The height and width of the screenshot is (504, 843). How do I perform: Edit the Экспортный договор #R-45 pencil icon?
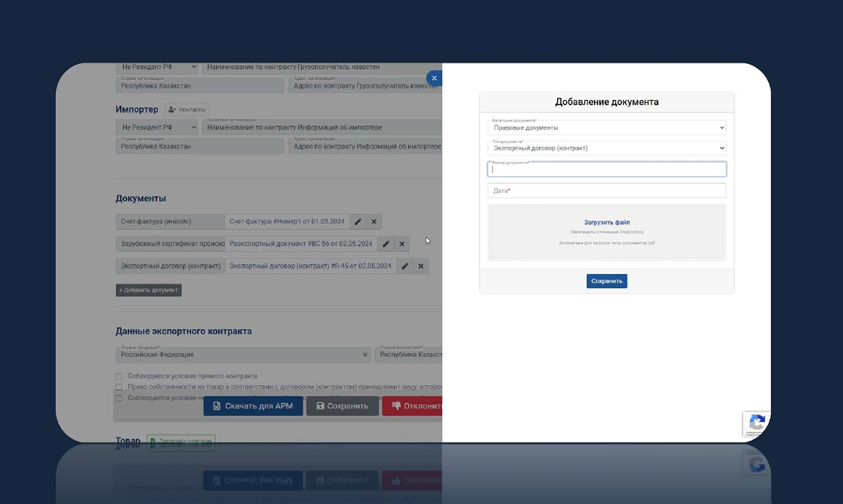tap(405, 266)
